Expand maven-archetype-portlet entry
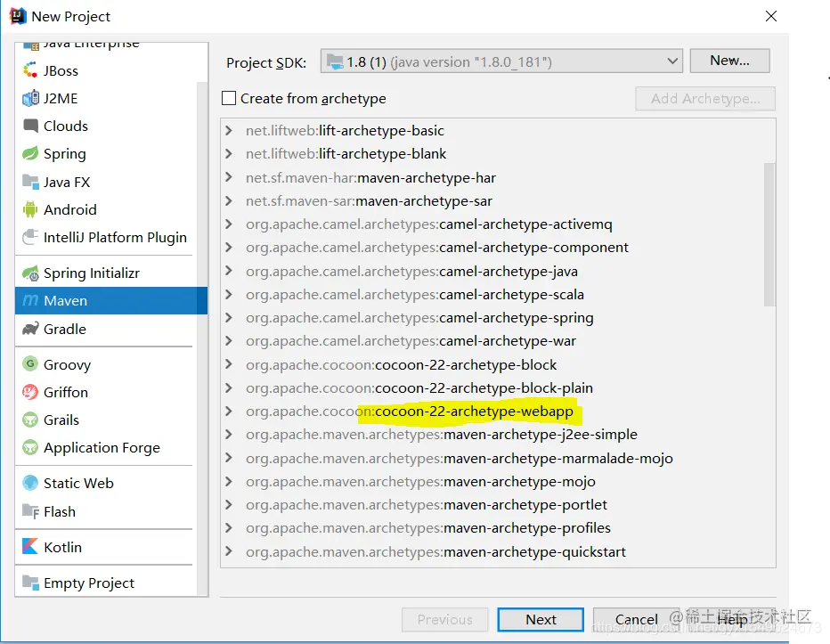 pyautogui.click(x=229, y=504)
